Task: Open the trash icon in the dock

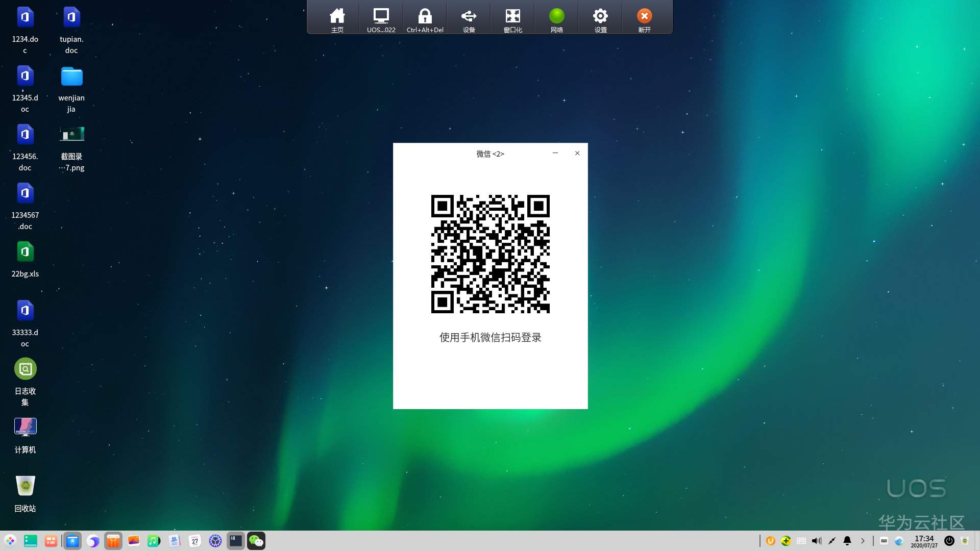Action: pyautogui.click(x=965, y=541)
